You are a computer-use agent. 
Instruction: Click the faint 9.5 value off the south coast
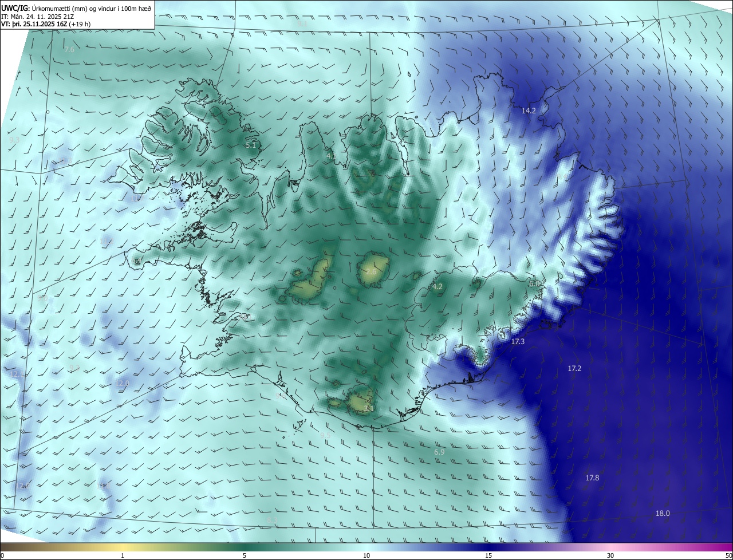325,435
